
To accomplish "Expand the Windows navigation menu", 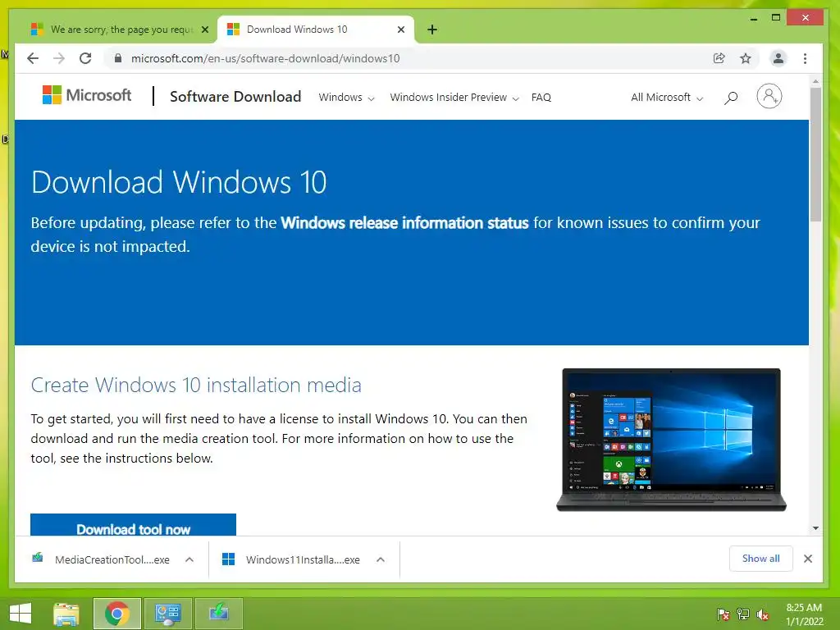I will pyautogui.click(x=347, y=97).
